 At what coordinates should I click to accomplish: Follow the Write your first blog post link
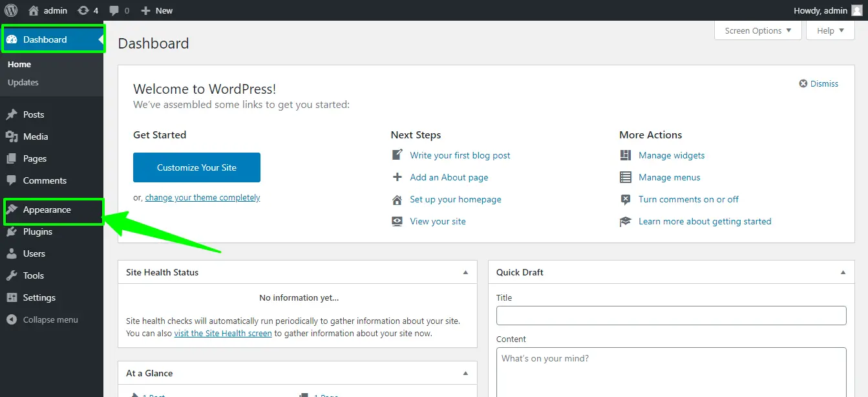(x=460, y=155)
